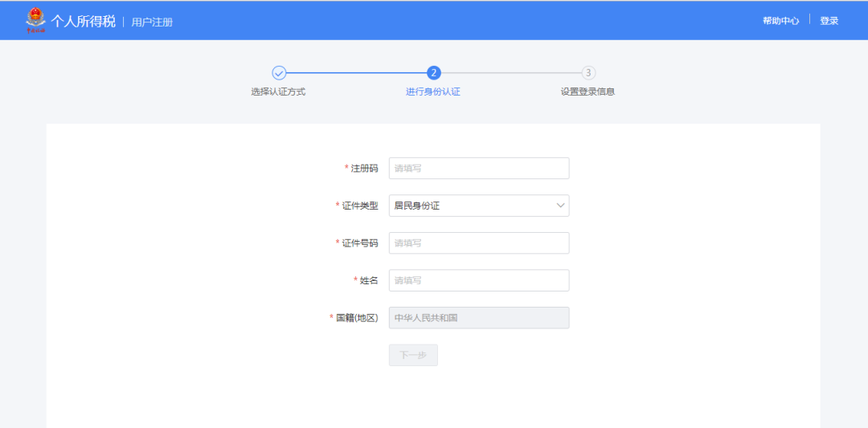Click the 个人所得税 site title

[83, 21]
